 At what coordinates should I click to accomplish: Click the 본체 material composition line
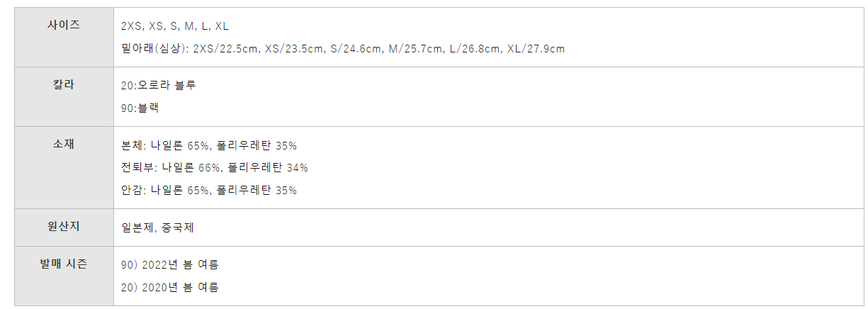point(209,145)
